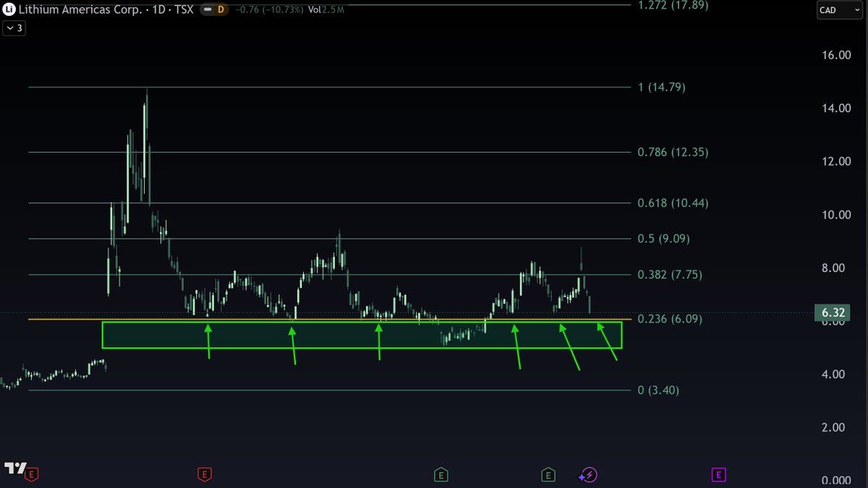Click the Lithium Americas Corp. 1D TSX title
Viewport: 868px width, 488px height.
(107, 10)
